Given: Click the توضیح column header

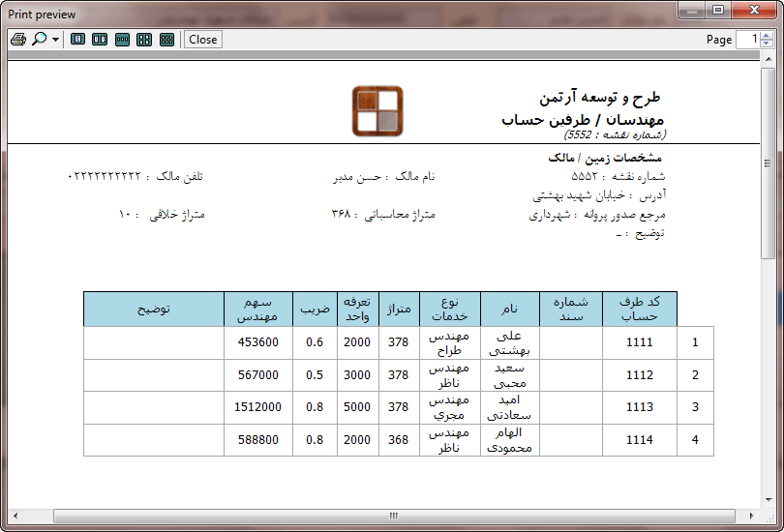Looking at the screenshot, I should 153,310.
